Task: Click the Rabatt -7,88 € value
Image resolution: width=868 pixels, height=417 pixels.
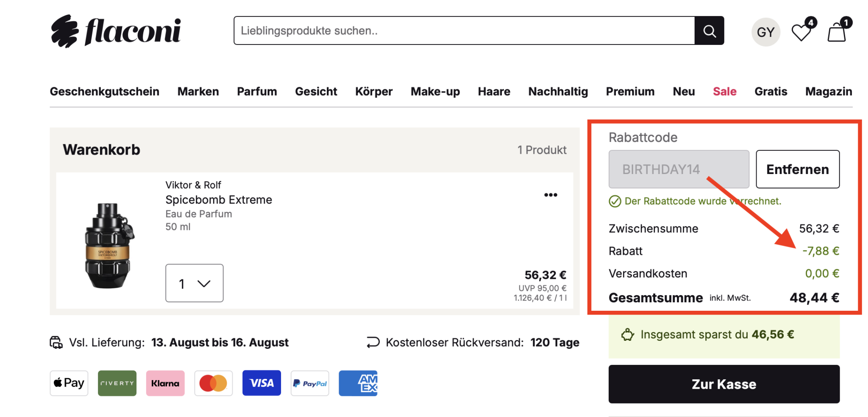Action: (821, 251)
